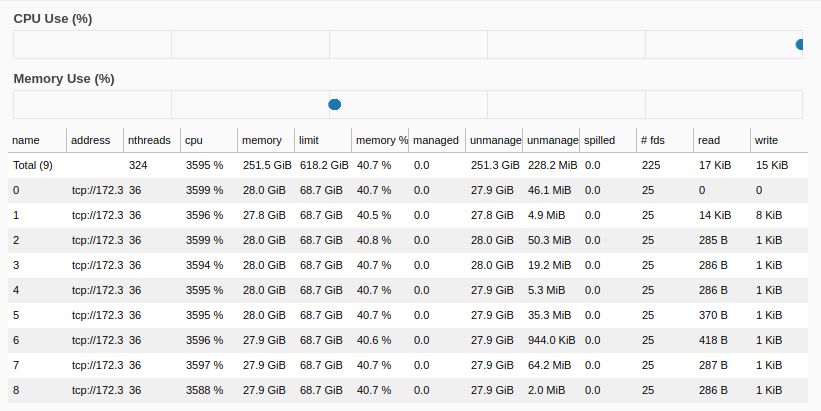Viewport: 821px width, 411px height.
Task: Click the Memory Use data point dot
Action: [x=335, y=104]
